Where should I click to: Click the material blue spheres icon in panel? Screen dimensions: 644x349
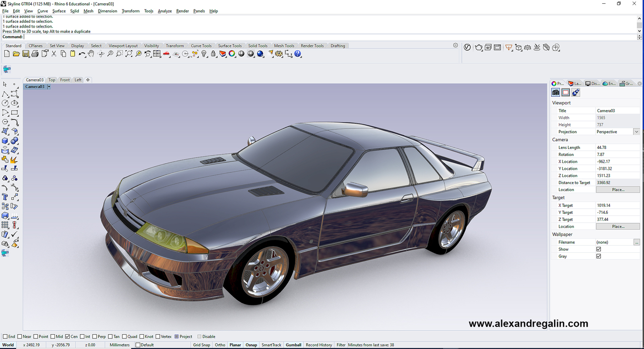pyautogui.click(x=576, y=92)
